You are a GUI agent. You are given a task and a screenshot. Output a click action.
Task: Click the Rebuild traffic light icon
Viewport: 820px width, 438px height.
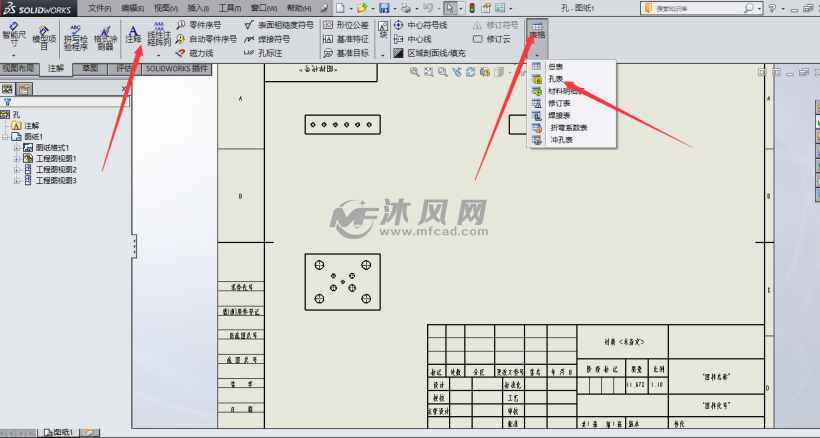[472, 8]
